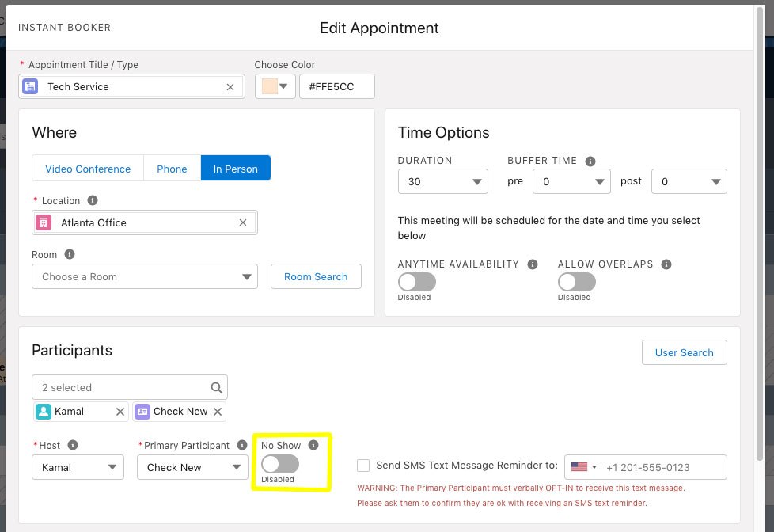Open the Host dropdown showing Kamal
Viewport: 774px width, 532px height.
coord(78,468)
